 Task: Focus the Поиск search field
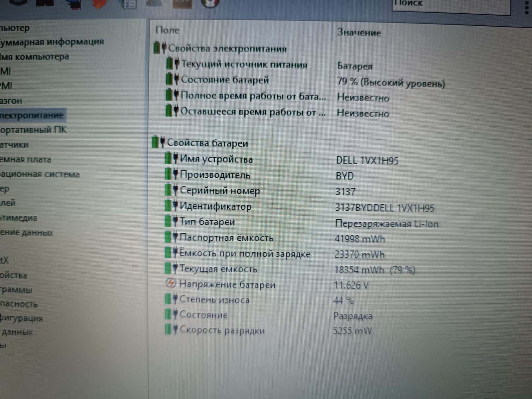[451, 6]
